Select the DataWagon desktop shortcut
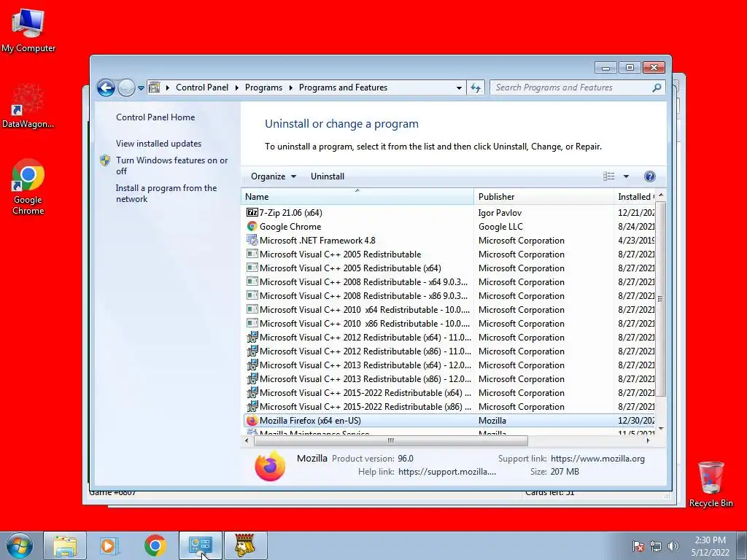 tap(28, 106)
